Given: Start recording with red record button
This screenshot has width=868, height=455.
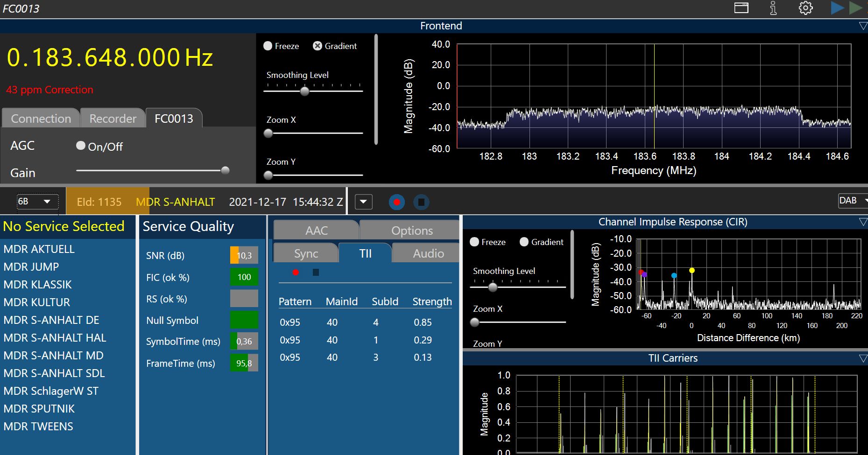Looking at the screenshot, I should click(397, 202).
